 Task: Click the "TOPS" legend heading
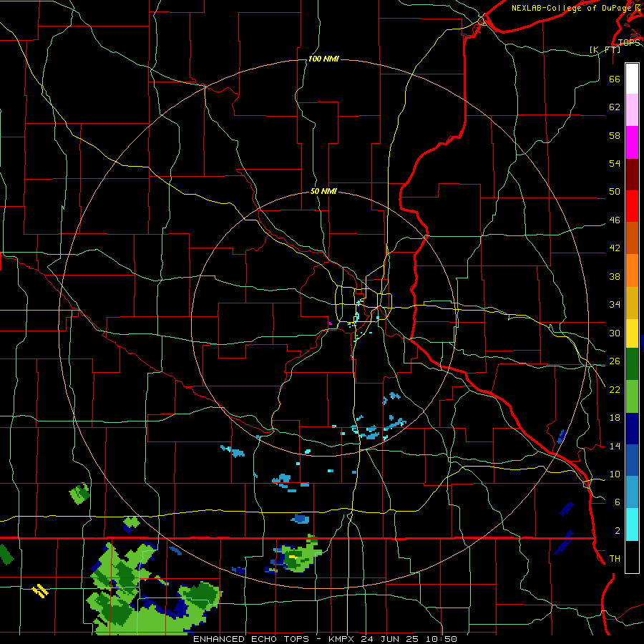629,43
